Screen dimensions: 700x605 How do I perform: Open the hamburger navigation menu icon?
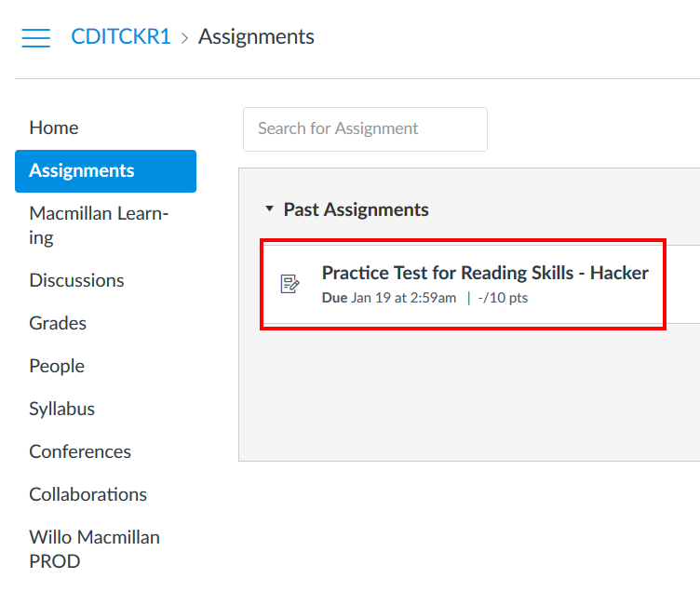[35, 37]
